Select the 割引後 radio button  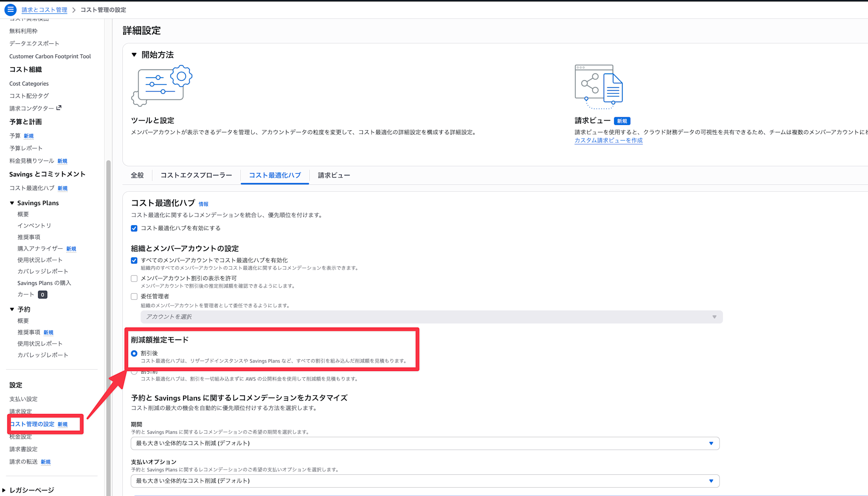click(x=134, y=353)
